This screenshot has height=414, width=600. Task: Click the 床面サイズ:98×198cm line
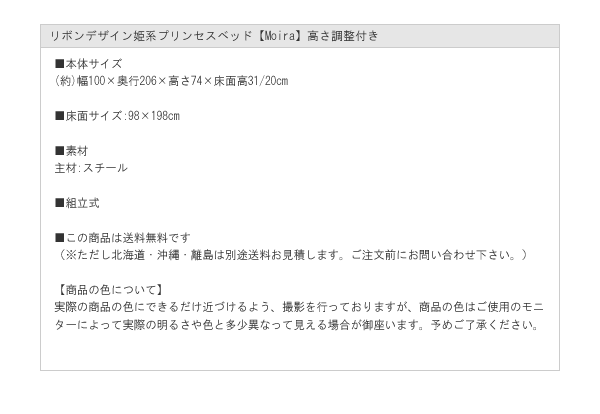pos(117,116)
